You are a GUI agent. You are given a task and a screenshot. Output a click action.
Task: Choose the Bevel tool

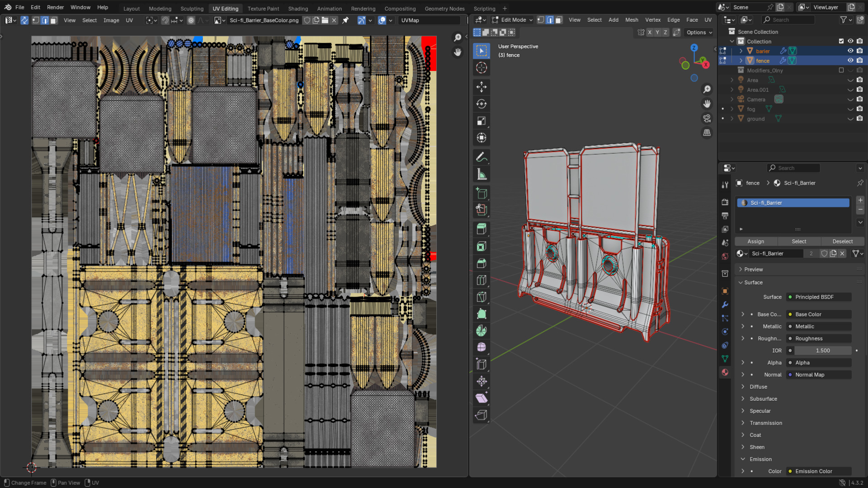[x=481, y=263]
